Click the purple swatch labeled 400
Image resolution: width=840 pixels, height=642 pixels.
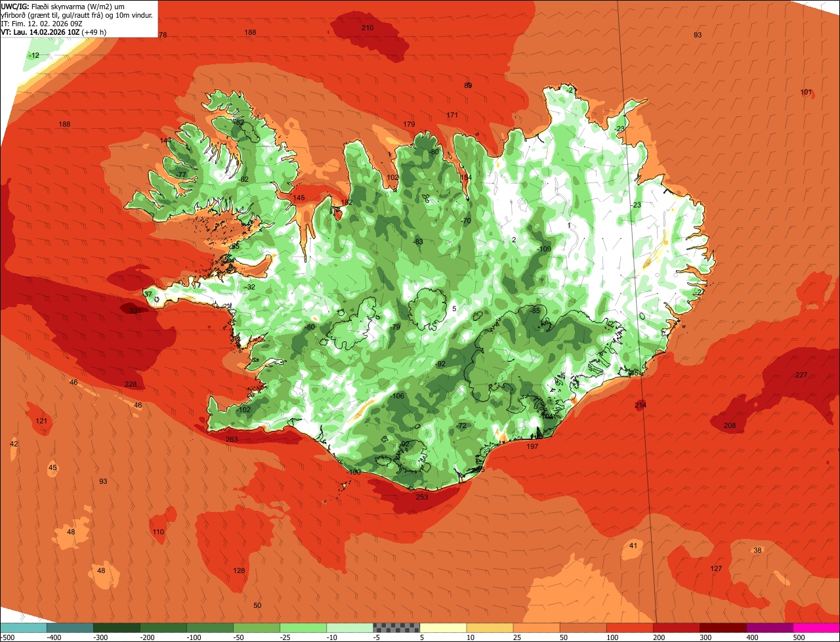click(770, 628)
